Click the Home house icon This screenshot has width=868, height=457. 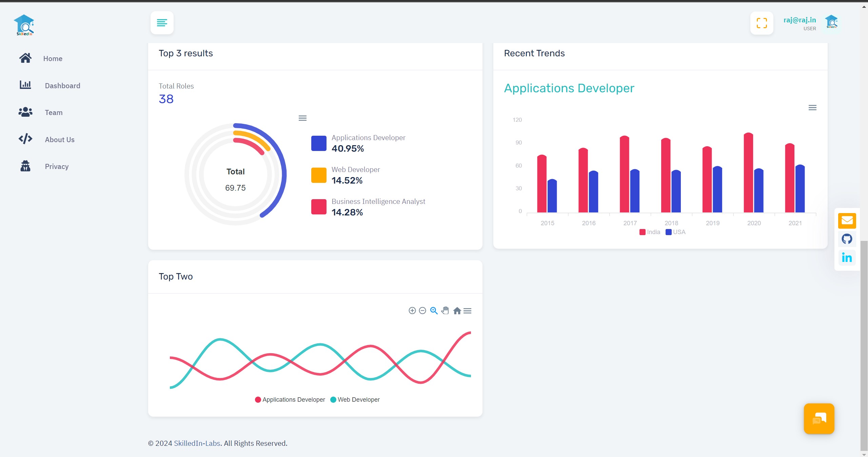[x=25, y=58]
